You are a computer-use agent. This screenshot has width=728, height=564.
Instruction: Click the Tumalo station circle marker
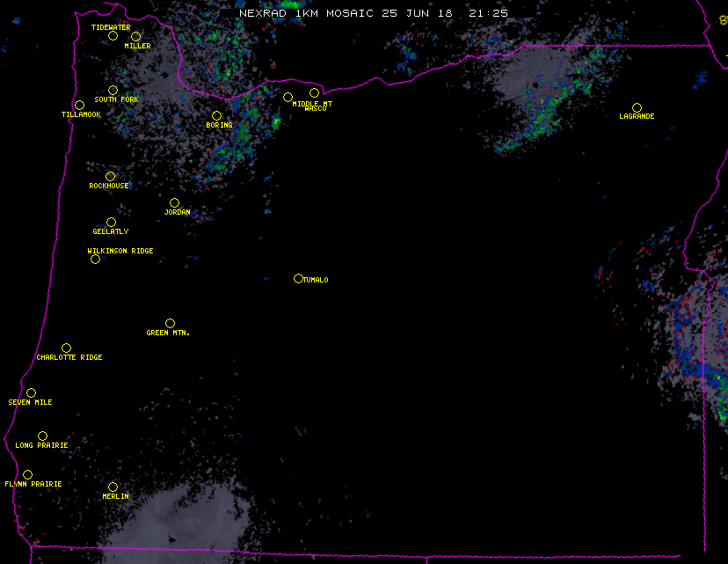click(298, 278)
